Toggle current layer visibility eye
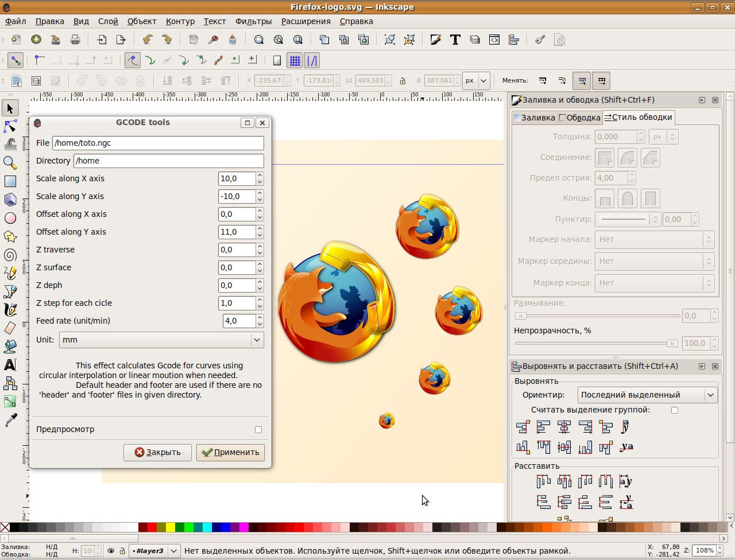 pyautogui.click(x=111, y=551)
